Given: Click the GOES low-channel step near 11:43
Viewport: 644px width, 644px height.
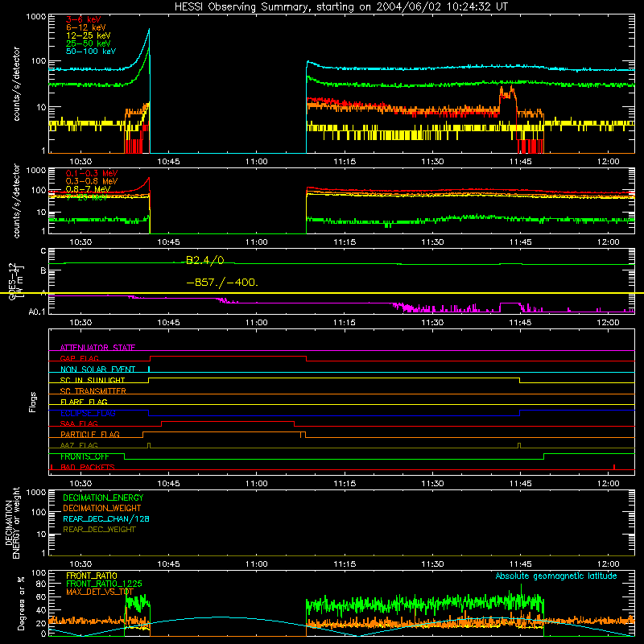Looking at the screenshot, I should tap(510, 304).
